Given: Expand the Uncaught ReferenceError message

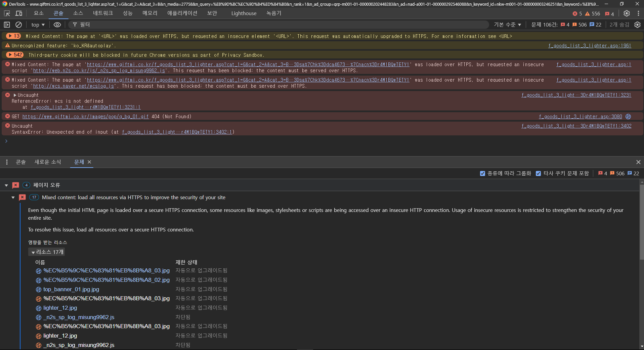Looking at the screenshot, I should [15, 95].
